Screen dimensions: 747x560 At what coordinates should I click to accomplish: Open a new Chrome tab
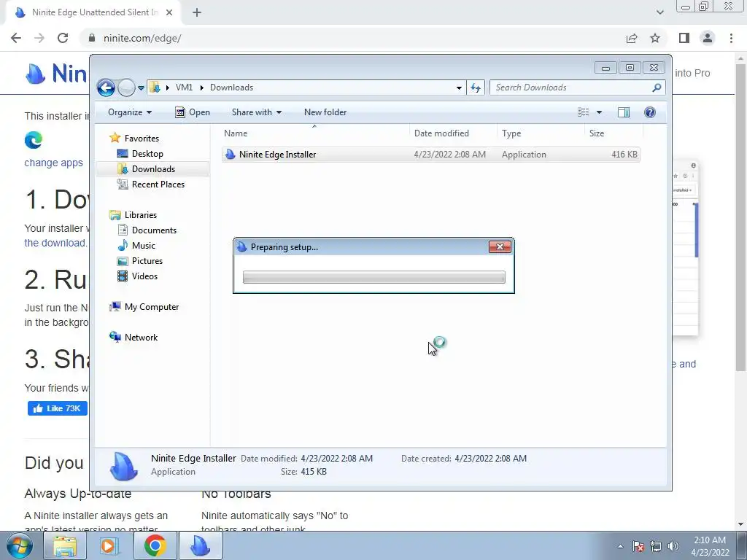pyautogui.click(x=197, y=12)
